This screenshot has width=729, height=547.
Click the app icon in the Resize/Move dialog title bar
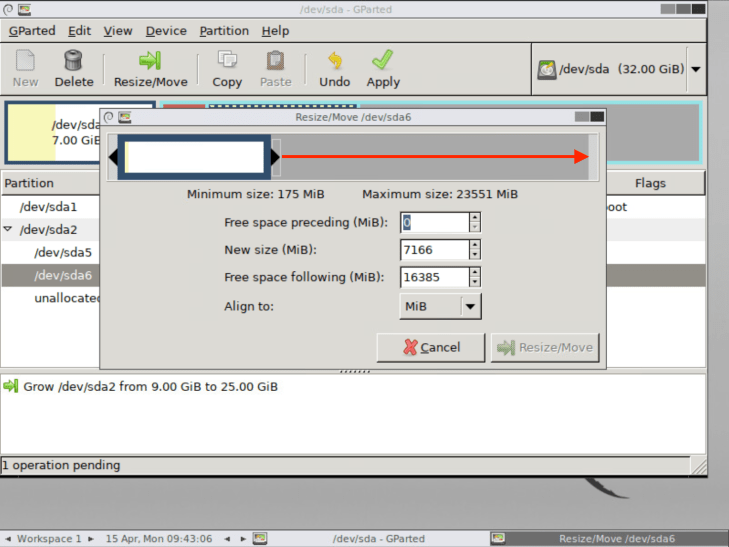point(125,117)
